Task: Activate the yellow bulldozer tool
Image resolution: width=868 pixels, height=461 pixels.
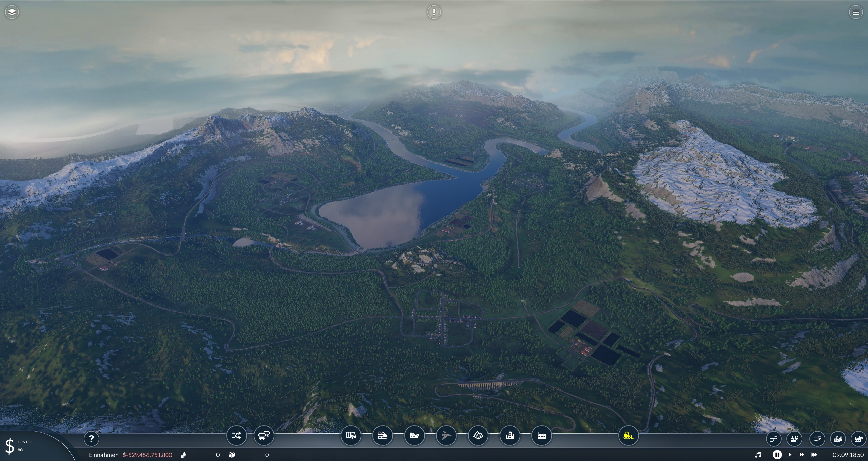Action: tap(629, 436)
